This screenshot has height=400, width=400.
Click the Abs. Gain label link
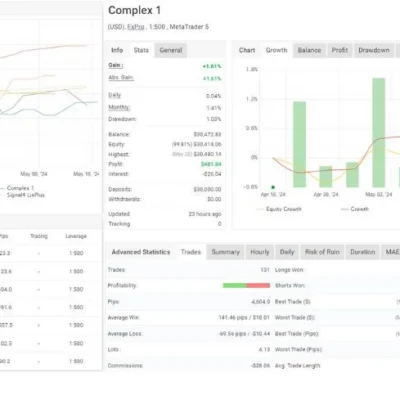point(121,78)
